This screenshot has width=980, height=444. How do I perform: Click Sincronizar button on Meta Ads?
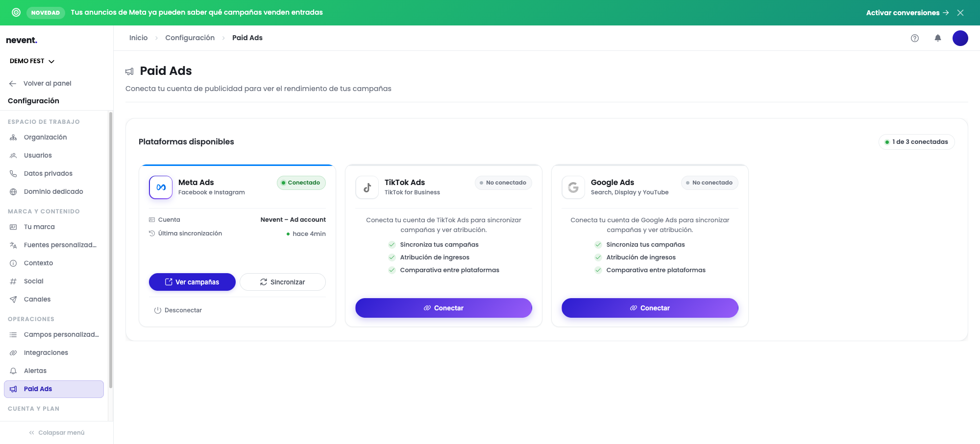pos(283,282)
